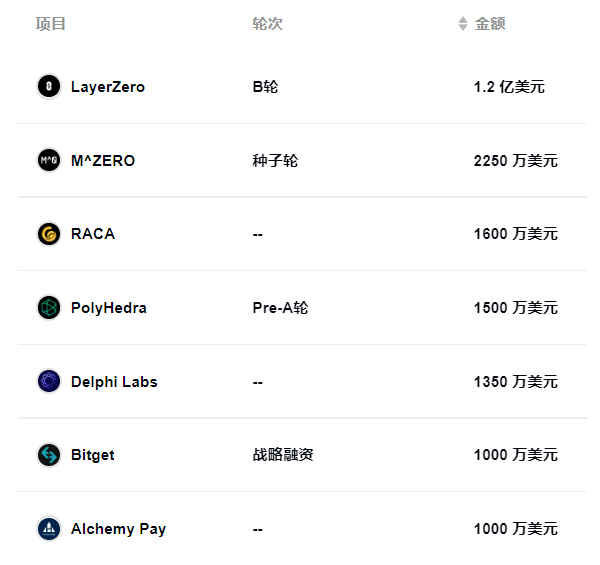Screen dimensions: 600x565
Task: Click the PolyHedra green polygon icon
Action: [x=49, y=308]
